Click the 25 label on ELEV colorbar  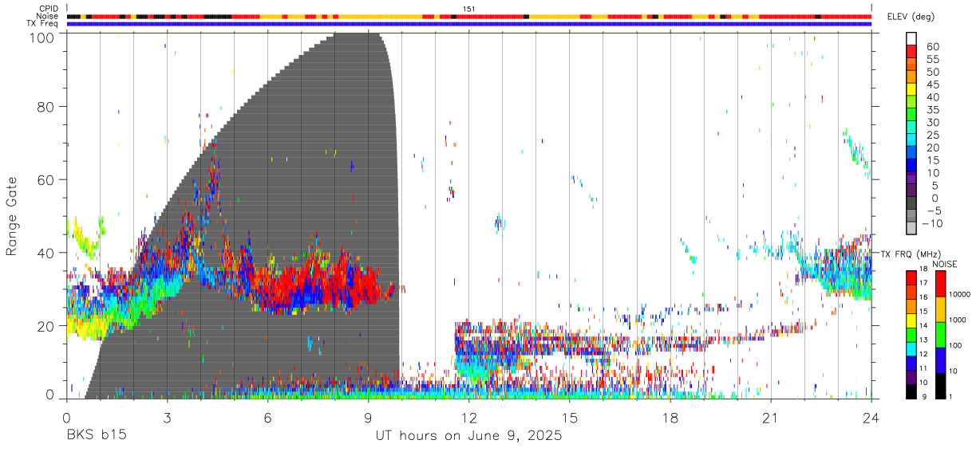(933, 135)
